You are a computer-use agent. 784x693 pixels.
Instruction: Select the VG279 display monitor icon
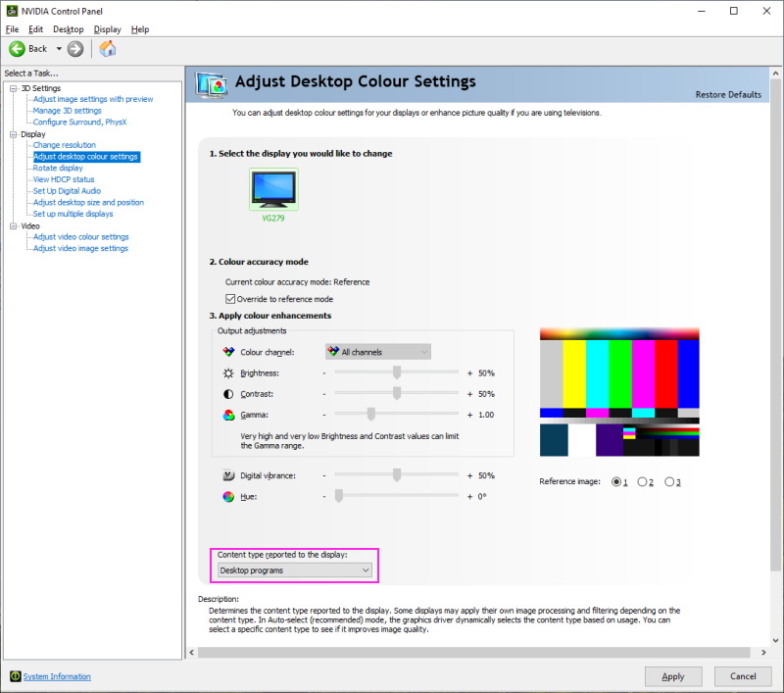[x=273, y=189]
